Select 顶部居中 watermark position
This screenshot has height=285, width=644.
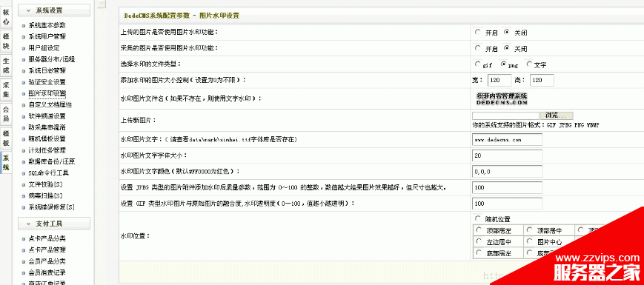(x=530, y=229)
